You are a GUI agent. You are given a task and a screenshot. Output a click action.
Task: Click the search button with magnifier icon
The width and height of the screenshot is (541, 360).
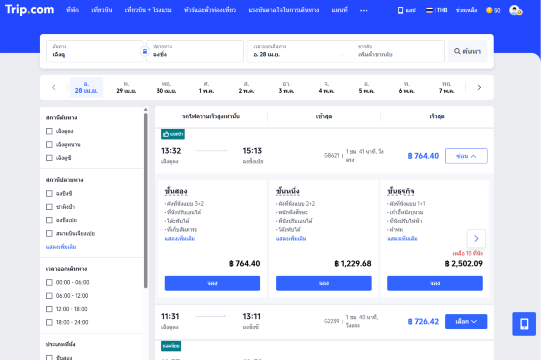coord(468,51)
